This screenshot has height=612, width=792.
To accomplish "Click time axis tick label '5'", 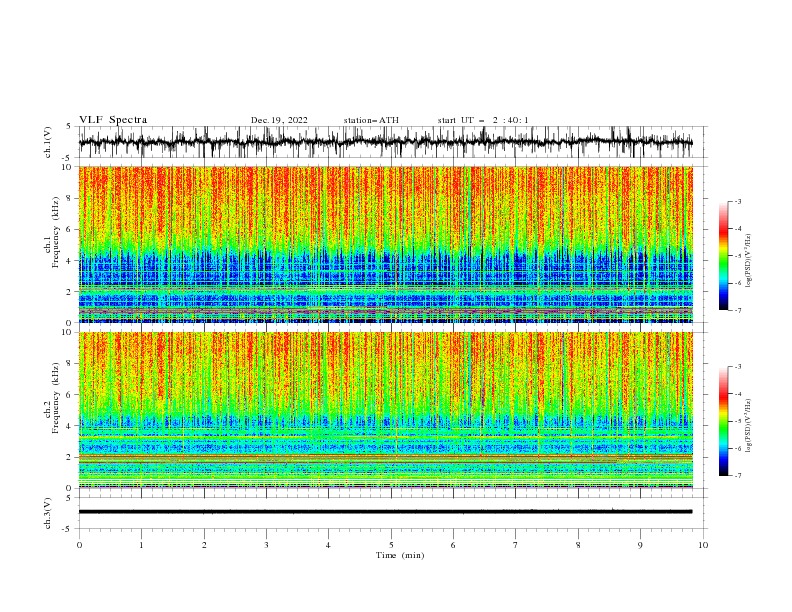I will click(x=391, y=545).
